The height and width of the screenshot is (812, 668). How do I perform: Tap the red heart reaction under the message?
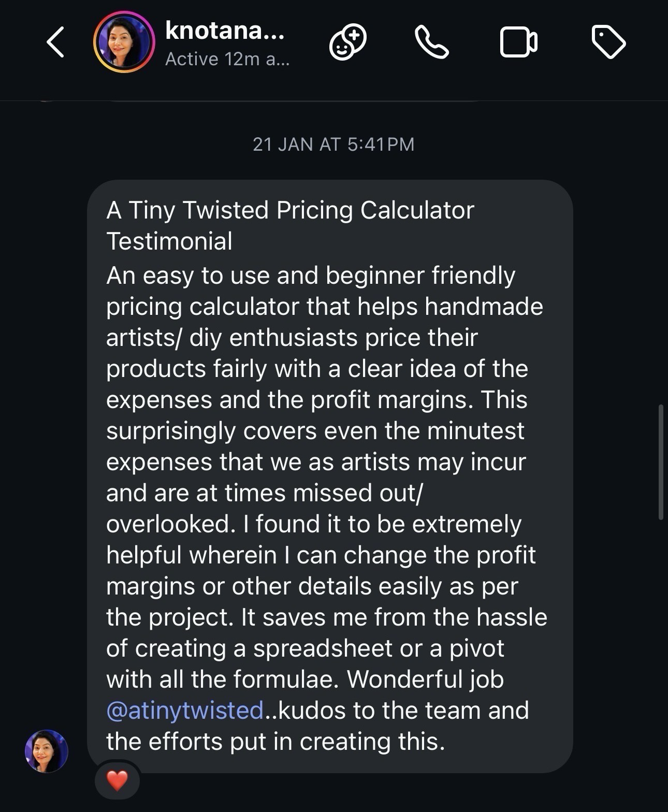[x=117, y=780]
